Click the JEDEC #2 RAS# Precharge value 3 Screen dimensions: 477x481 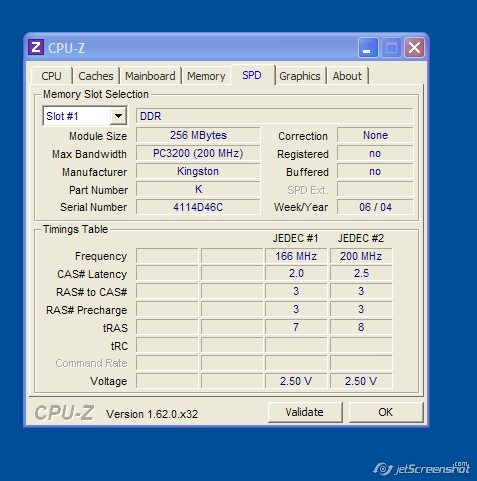(x=361, y=309)
